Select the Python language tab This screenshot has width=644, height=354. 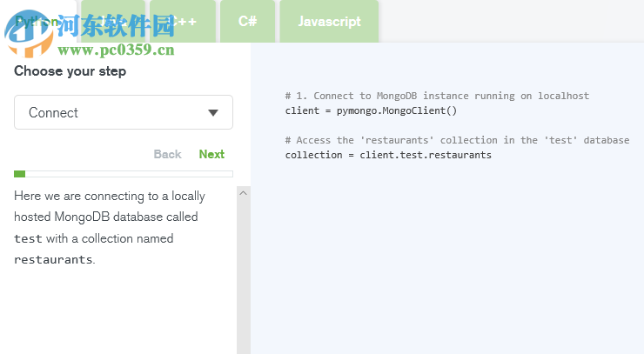pos(38,22)
